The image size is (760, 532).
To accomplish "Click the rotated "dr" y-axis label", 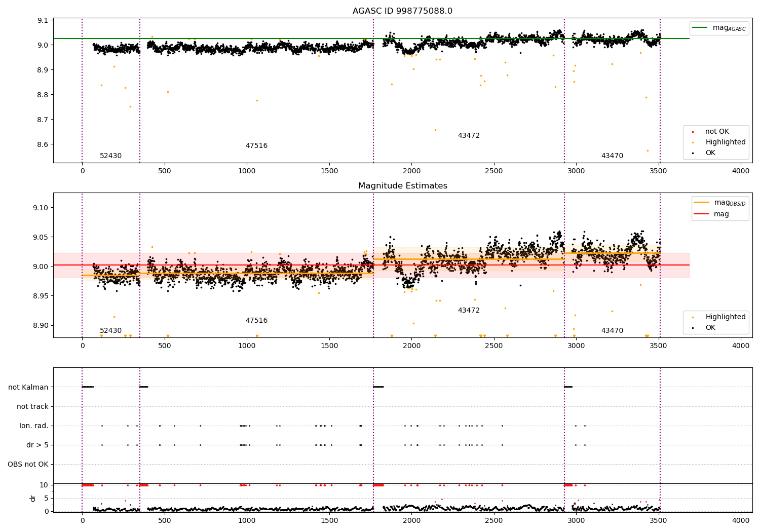I will click(33, 498).
